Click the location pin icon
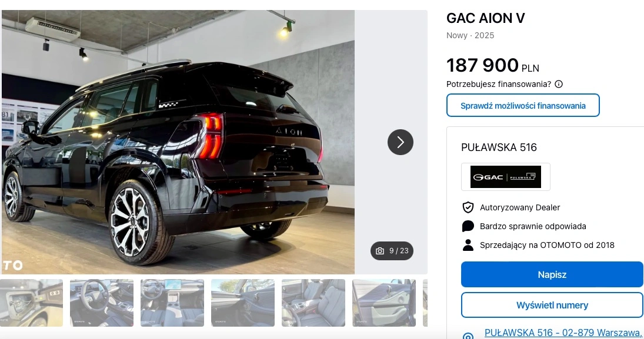The width and height of the screenshot is (644, 339). pyautogui.click(x=468, y=335)
